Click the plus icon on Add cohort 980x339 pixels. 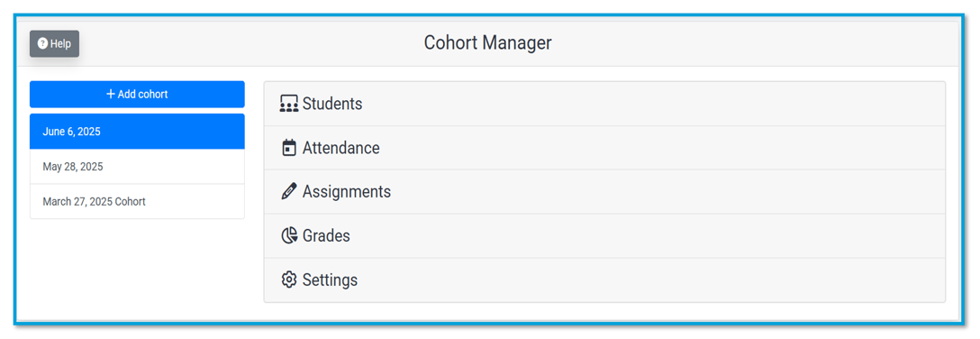pyautogui.click(x=111, y=95)
